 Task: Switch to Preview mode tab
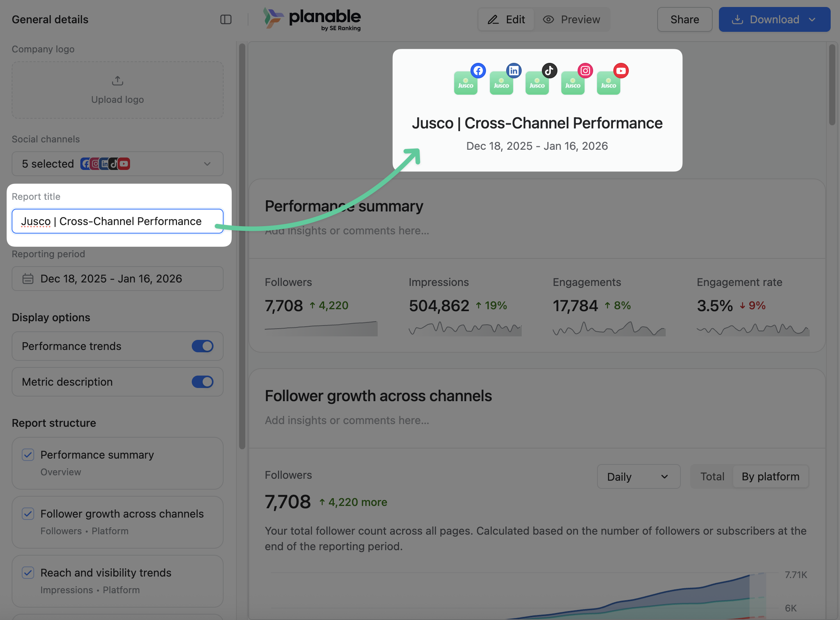[x=572, y=19]
